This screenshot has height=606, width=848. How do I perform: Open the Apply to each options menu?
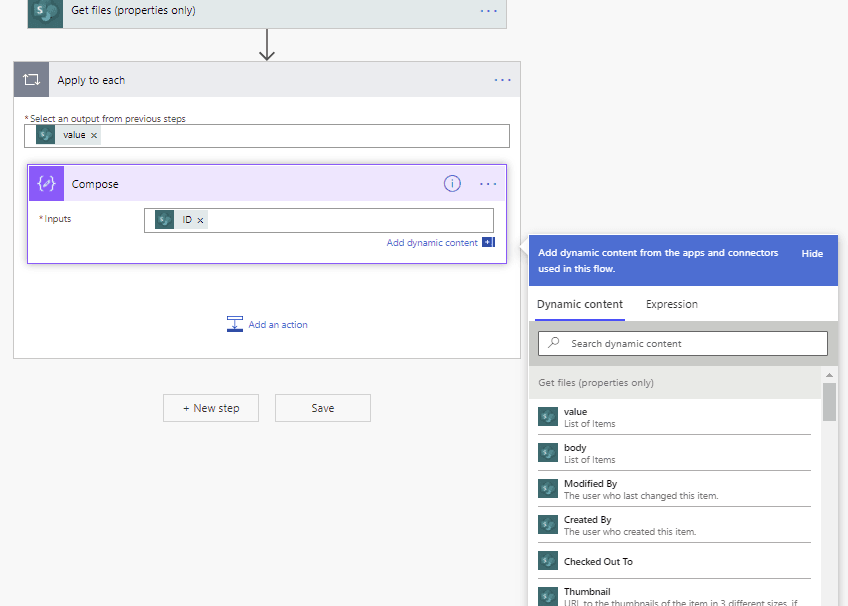(x=502, y=80)
